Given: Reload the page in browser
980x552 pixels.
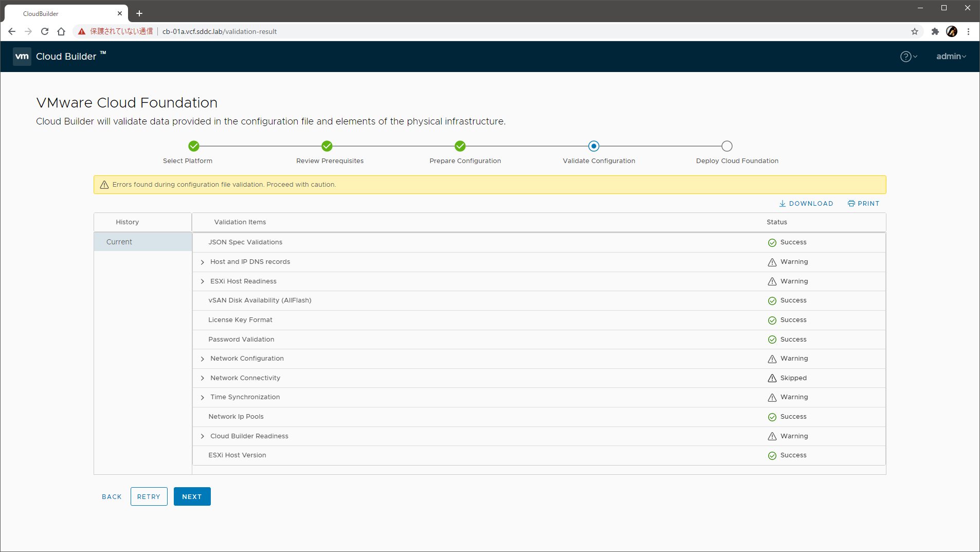Looking at the screenshot, I should pos(45,31).
